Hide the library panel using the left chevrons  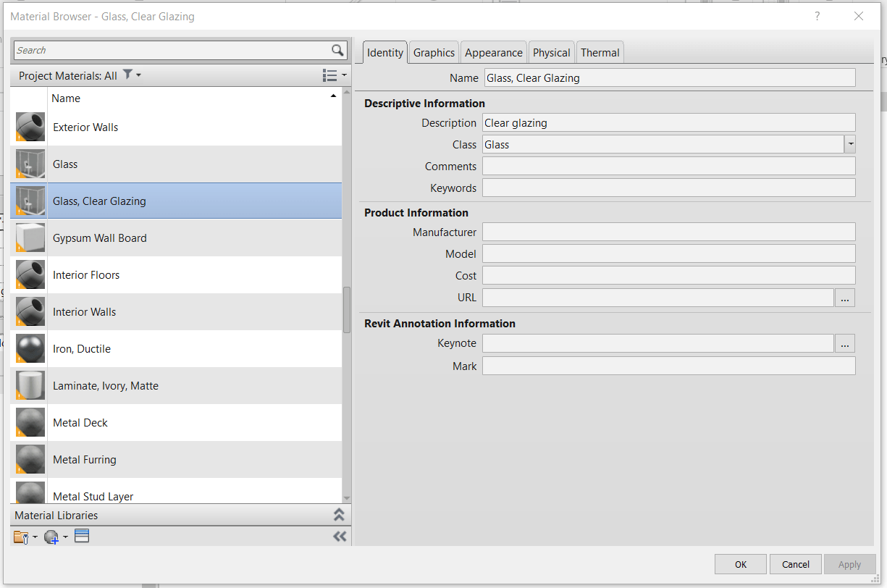[x=339, y=536]
